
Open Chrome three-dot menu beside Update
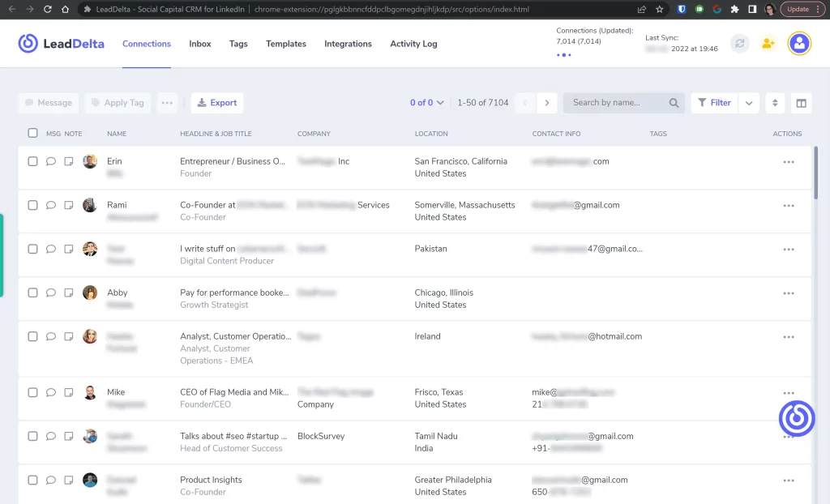tap(818, 9)
